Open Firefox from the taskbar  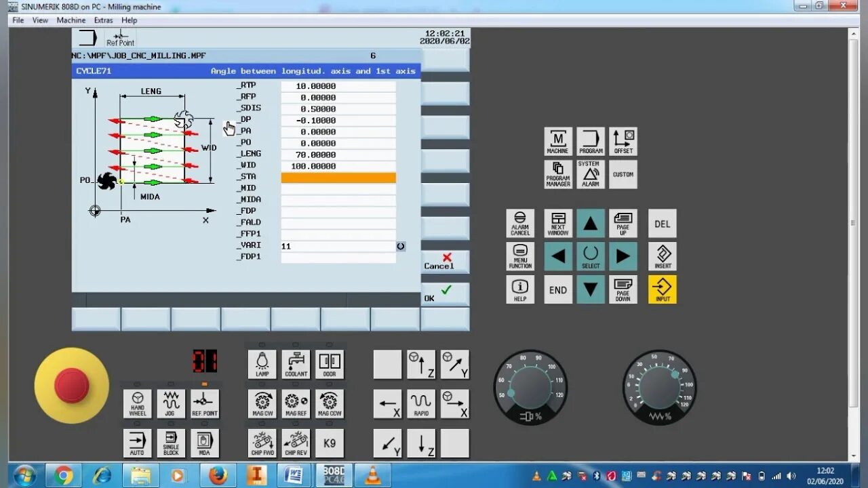[x=218, y=476]
